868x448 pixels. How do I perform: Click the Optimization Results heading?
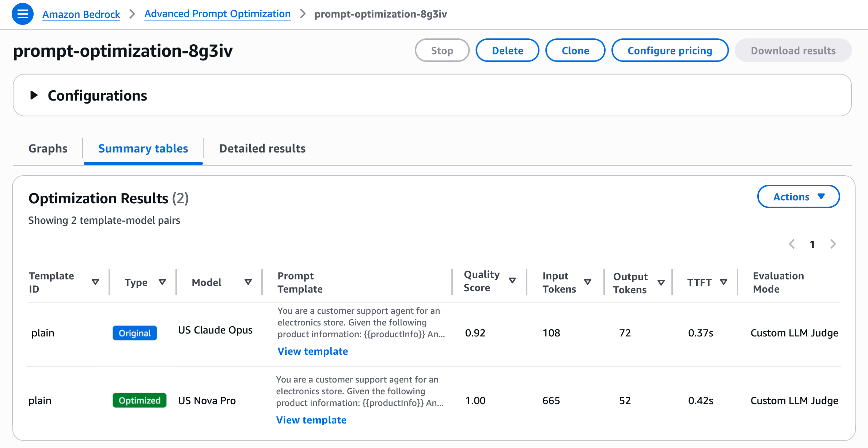(109, 198)
